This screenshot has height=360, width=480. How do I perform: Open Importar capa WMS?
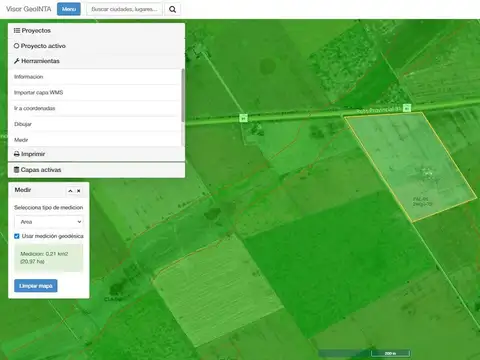(94, 92)
